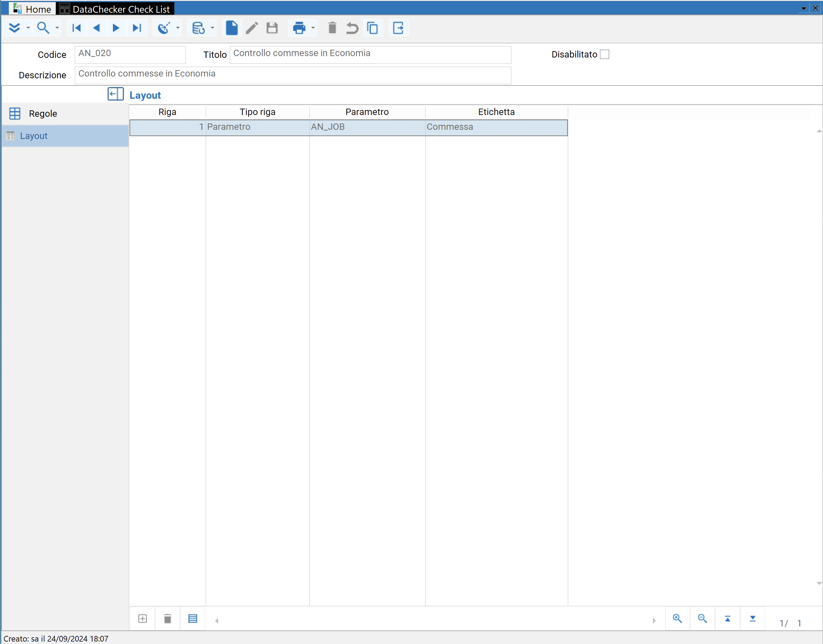Screen dimensions: 823x644
Task: Open the tab list dropdown at top right
Action: click(804, 8)
